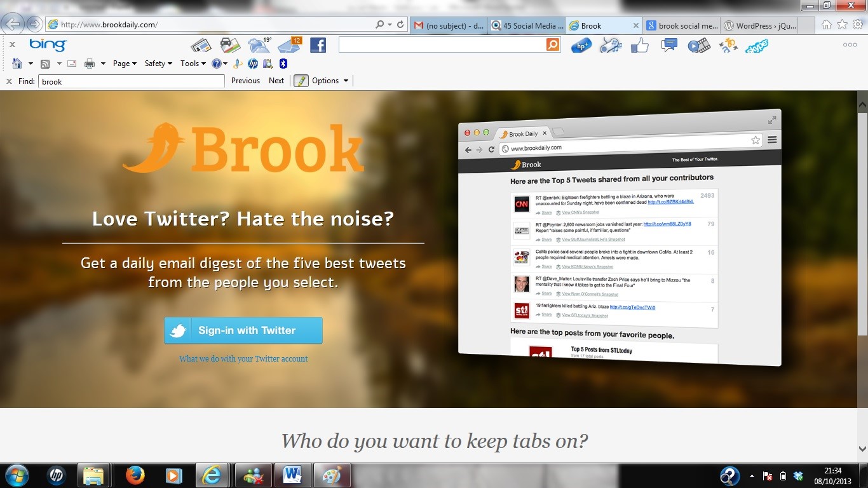Screen dimensions: 868x488
Task: Open Microsoft Word from the taskbar
Action: coord(293,475)
